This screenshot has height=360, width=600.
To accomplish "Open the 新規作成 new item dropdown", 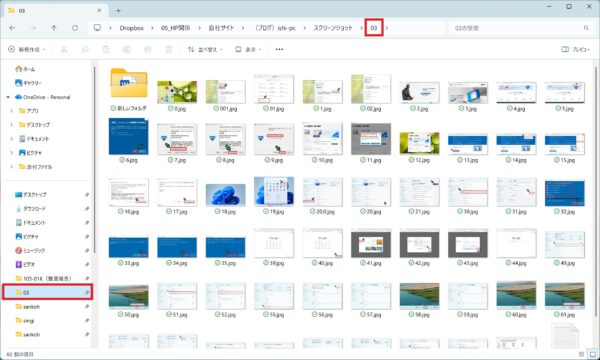I will point(27,49).
